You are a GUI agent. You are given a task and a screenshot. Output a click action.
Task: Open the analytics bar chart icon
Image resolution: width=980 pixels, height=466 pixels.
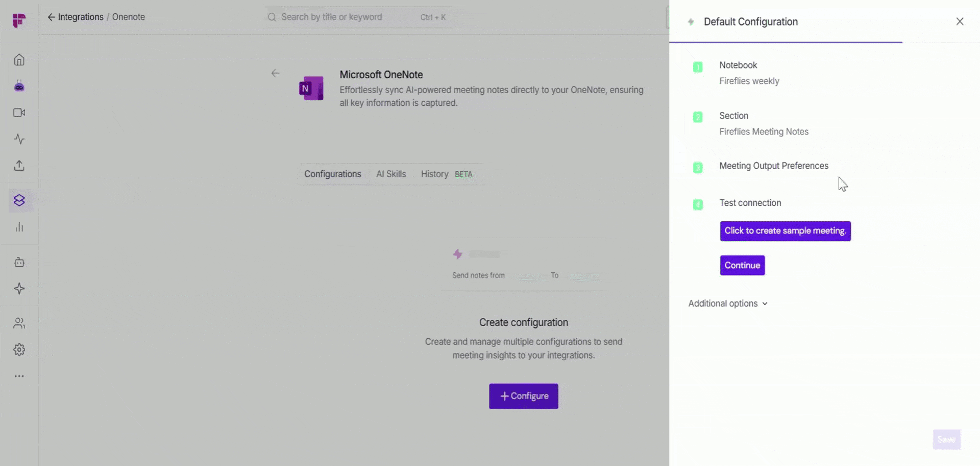(19, 227)
